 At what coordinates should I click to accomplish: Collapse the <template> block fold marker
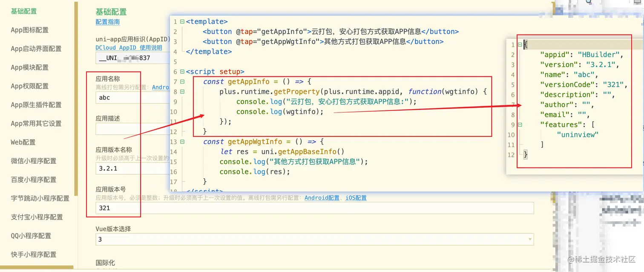[x=182, y=22]
